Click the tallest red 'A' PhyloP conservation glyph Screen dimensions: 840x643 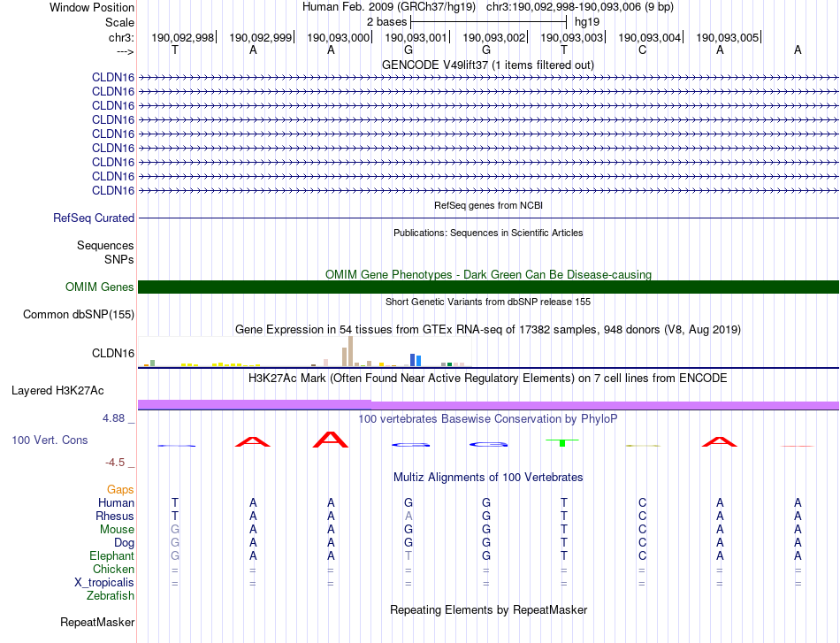tap(331, 440)
